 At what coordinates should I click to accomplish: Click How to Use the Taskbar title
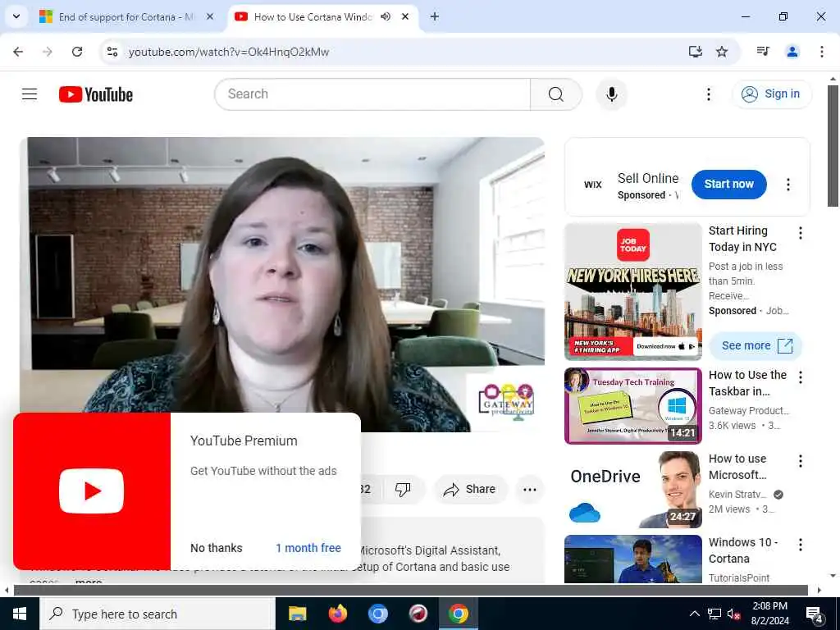[747, 383]
